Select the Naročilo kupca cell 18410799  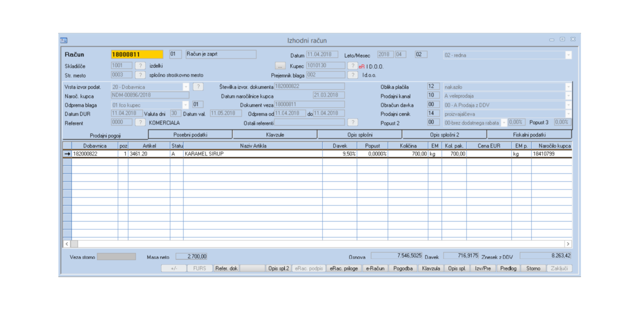552,154
